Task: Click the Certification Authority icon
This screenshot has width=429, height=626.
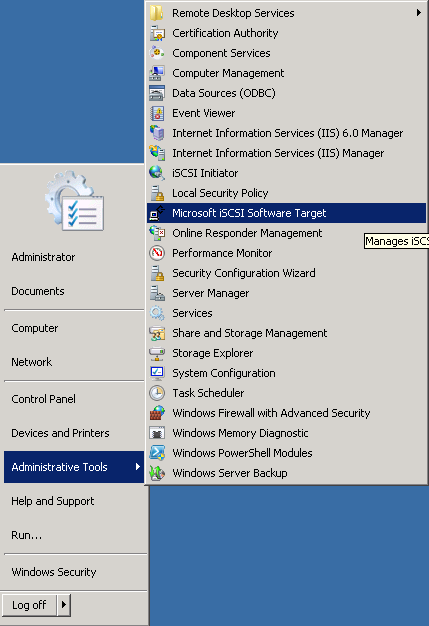Action: pos(157,33)
